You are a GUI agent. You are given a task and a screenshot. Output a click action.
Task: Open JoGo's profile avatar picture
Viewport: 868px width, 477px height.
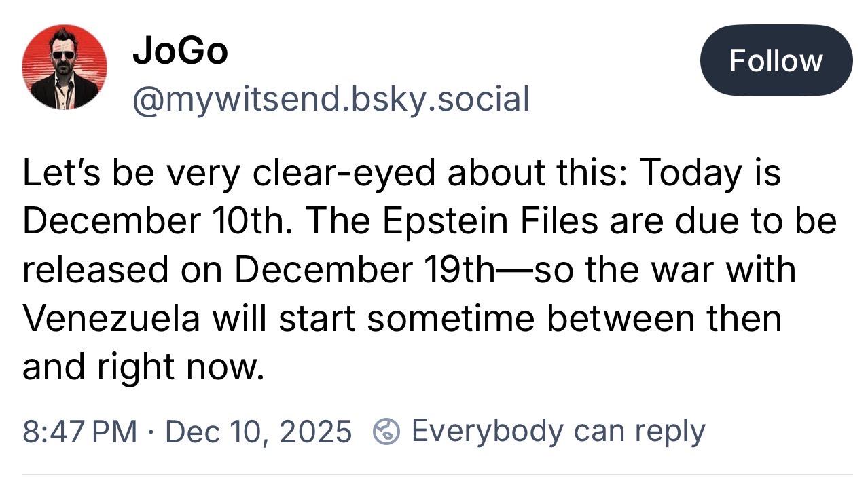click(x=64, y=66)
